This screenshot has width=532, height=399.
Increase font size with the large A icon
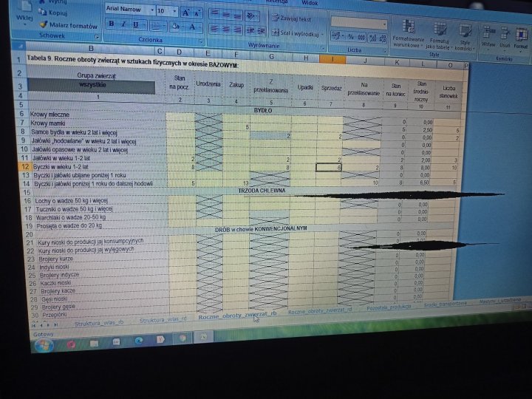(x=185, y=12)
